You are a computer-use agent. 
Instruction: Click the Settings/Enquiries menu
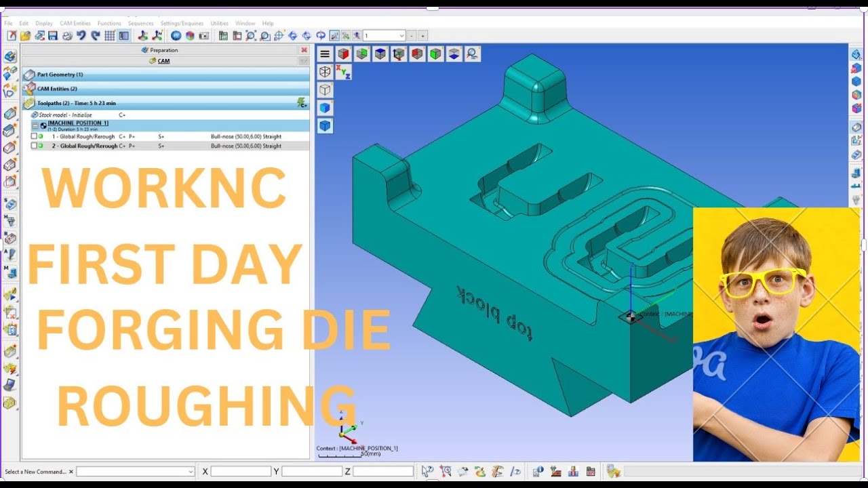tap(182, 23)
